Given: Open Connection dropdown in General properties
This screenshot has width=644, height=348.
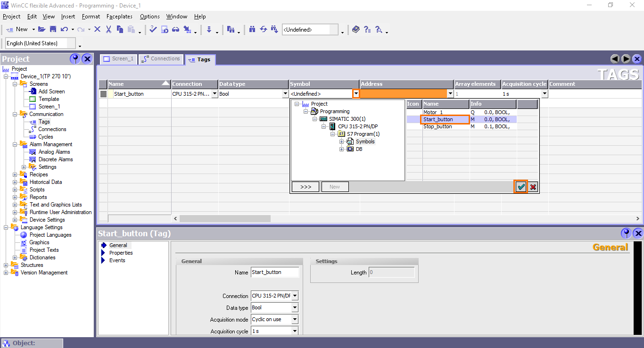Looking at the screenshot, I should pyautogui.click(x=295, y=296).
